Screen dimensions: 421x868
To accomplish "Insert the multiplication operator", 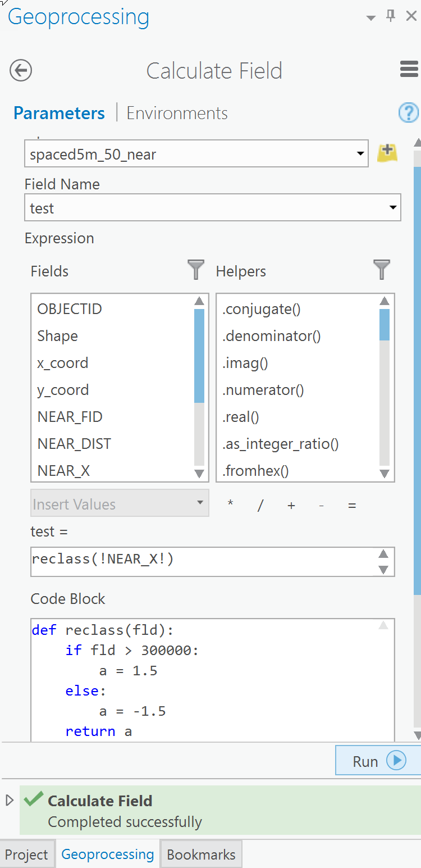I will (230, 505).
